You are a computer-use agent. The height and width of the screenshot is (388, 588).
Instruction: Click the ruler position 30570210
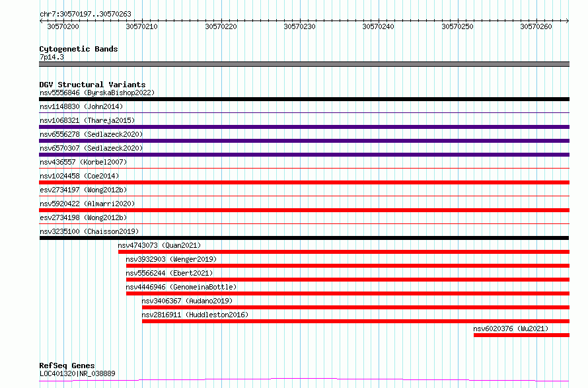click(x=142, y=26)
